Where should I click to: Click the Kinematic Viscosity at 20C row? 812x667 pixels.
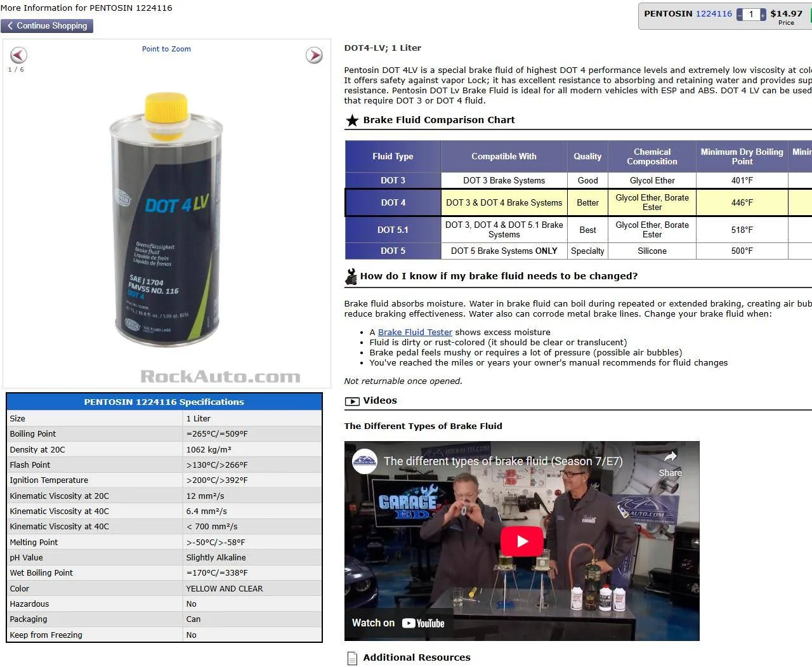click(x=164, y=496)
